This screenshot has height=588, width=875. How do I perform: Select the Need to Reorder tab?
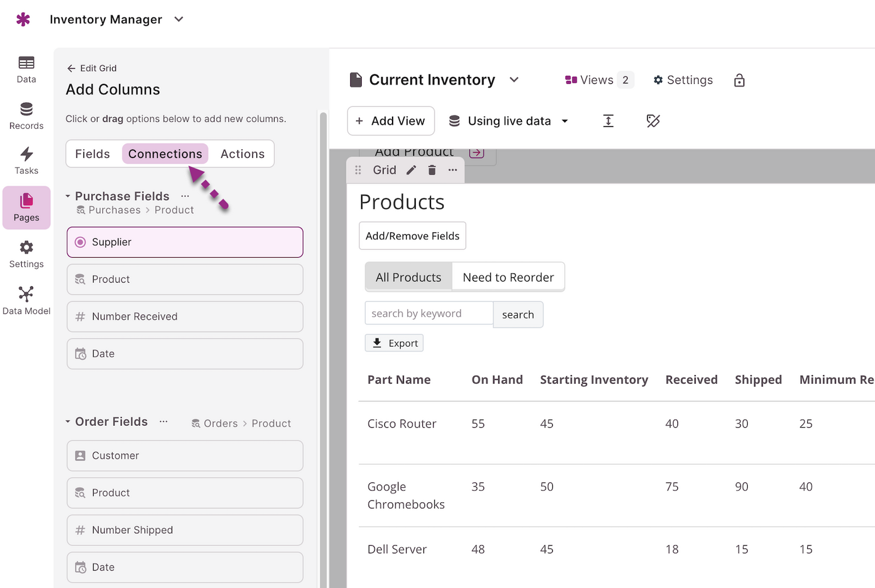pyautogui.click(x=508, y=277)
